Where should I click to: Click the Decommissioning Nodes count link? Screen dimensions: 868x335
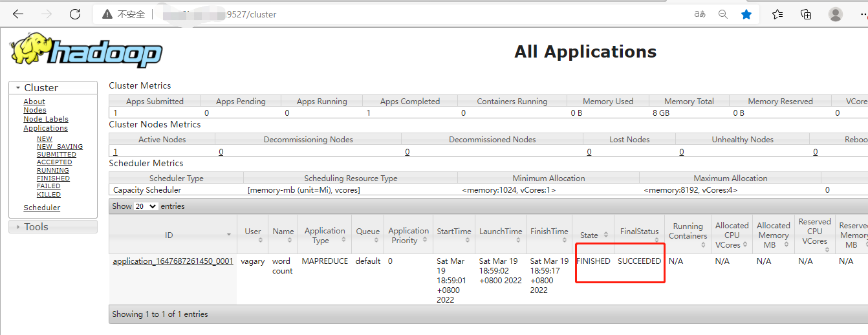click(x=221, y=152)
